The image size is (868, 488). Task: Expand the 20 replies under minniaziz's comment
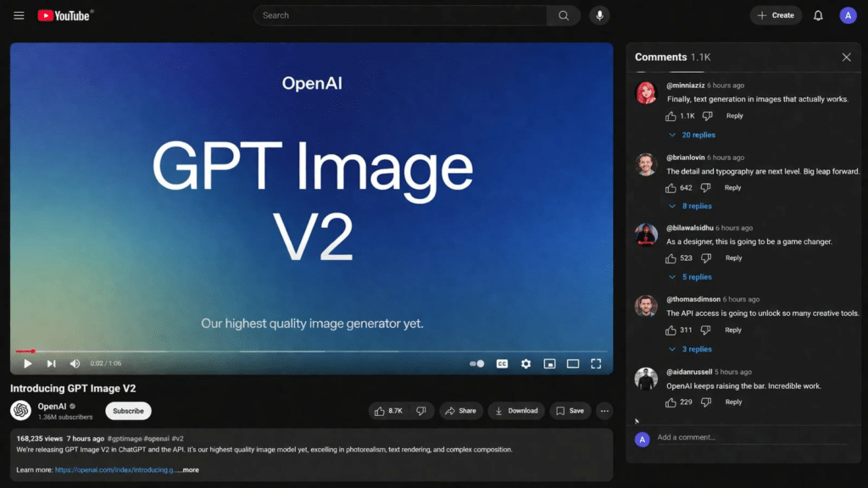coord(697,135)
